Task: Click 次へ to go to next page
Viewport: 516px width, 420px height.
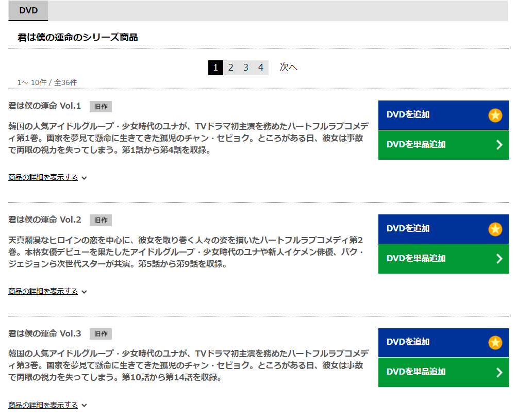Action: point(289,67)
